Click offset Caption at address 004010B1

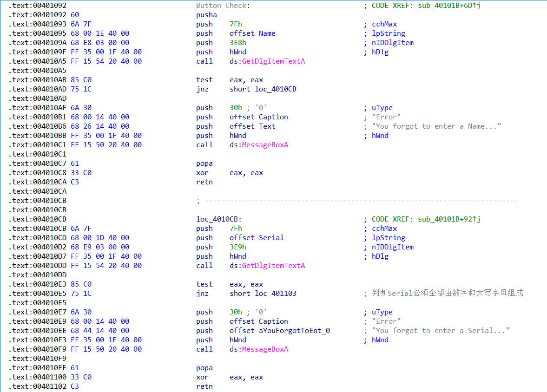coord(273,117)
